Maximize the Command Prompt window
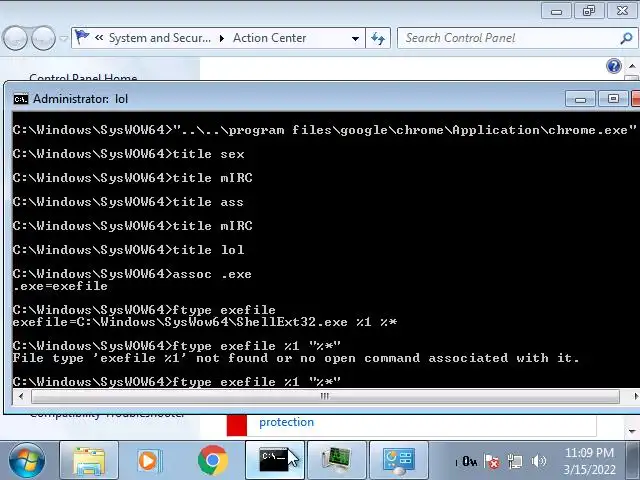640x480 pixels. pos(613,99)
